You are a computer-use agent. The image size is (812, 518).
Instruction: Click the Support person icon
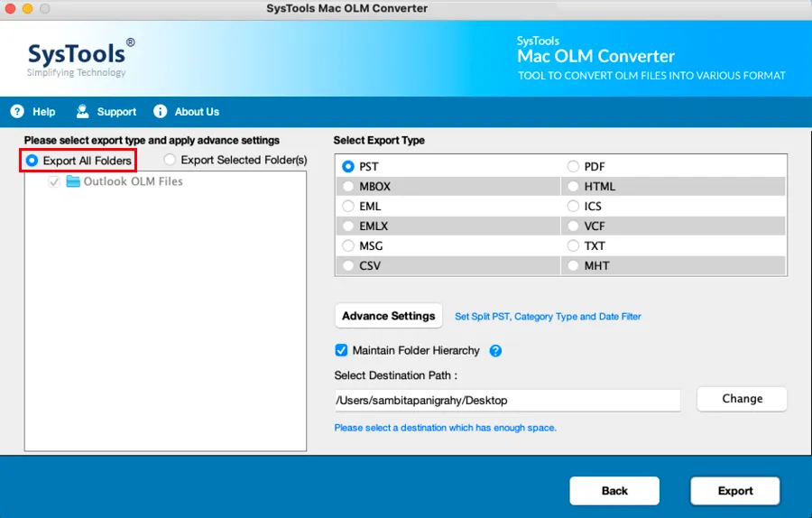tap(82, 111)
